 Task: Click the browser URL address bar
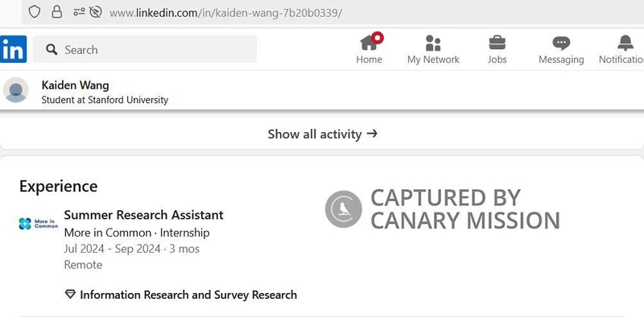(332, 13)
